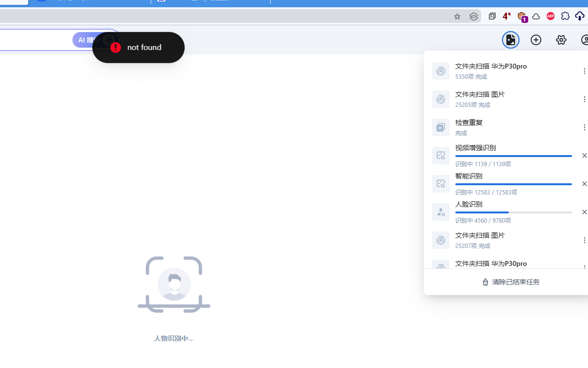The width and height of the screenshot is (588, 368).
Task: Click the 人脸识别 progress bar
Action: point(514,212)
